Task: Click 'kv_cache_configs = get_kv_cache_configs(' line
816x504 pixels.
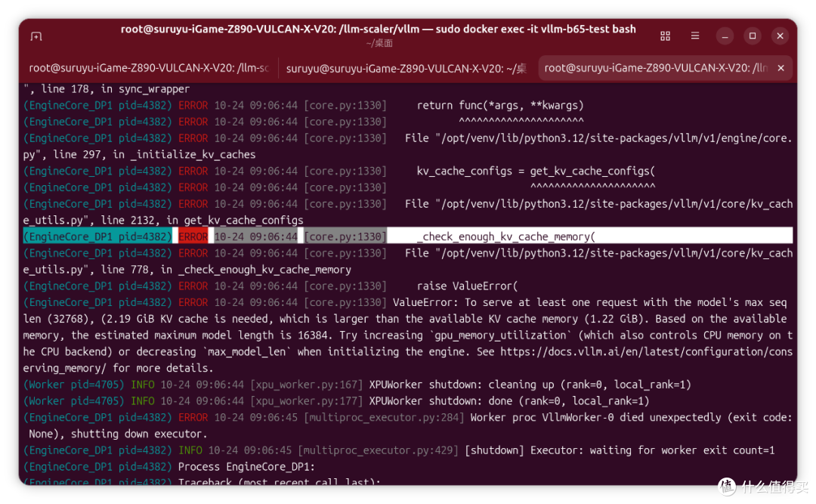Action: (x=536, y=171)
